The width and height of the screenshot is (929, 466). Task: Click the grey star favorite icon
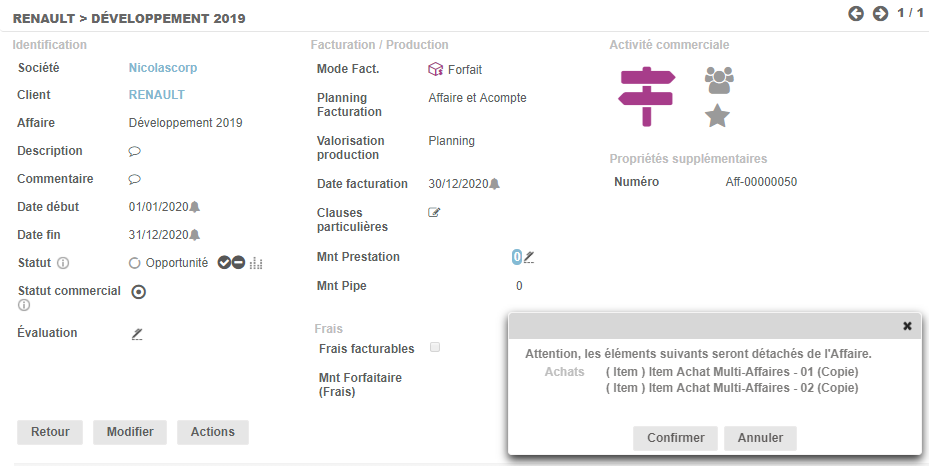717,117
